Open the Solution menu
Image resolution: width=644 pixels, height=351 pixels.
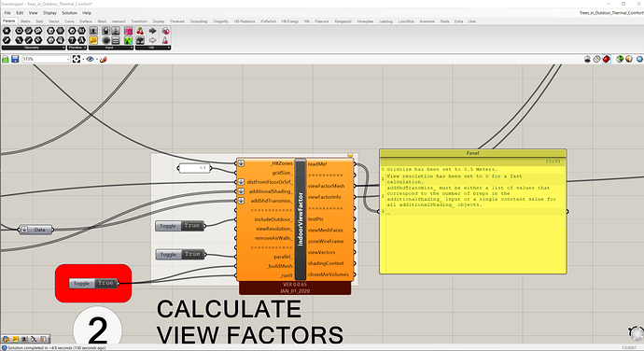point(69,13)
